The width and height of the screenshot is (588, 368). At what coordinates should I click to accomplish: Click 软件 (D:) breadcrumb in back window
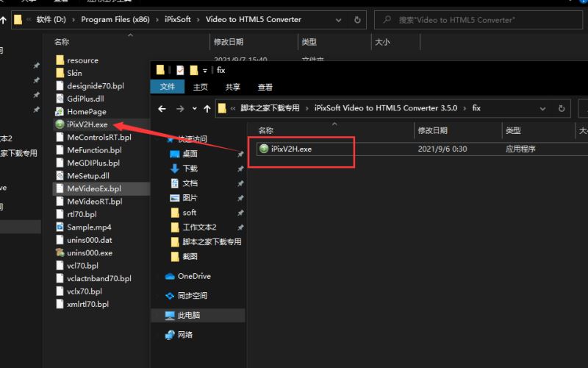click(x=51, y=20)
